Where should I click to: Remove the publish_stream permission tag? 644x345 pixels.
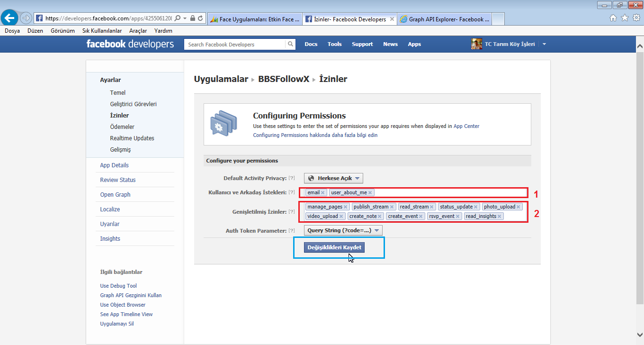tap(392, 207)
